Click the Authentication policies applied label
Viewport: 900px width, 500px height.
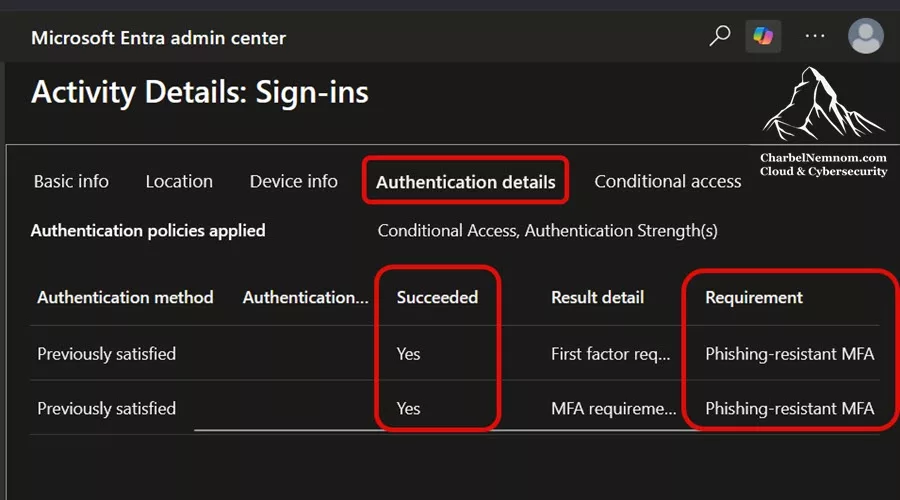pos(148,231)
